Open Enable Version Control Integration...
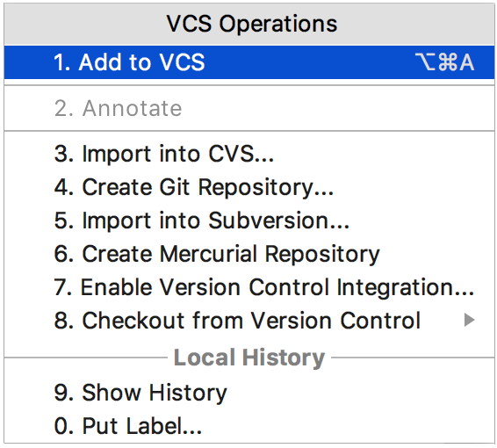The height and width of the screenshot is (448, 497). pyautogui.click(x=249, y=287)
